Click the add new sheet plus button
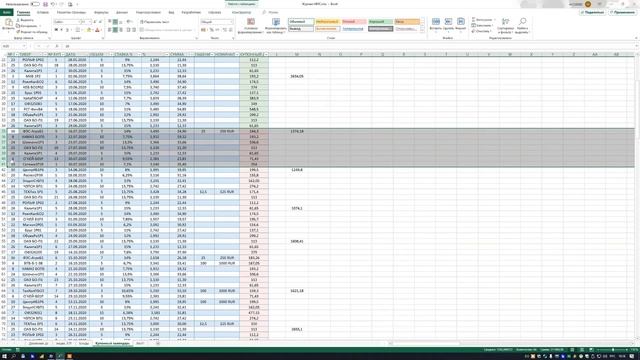The height and width of the screenshot is (360, 640). point(158,344)
